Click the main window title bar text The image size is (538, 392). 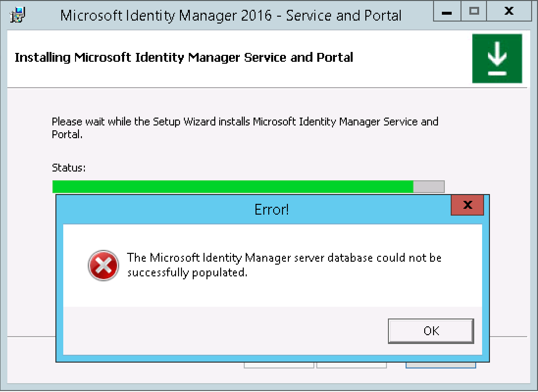coord(231,15)
